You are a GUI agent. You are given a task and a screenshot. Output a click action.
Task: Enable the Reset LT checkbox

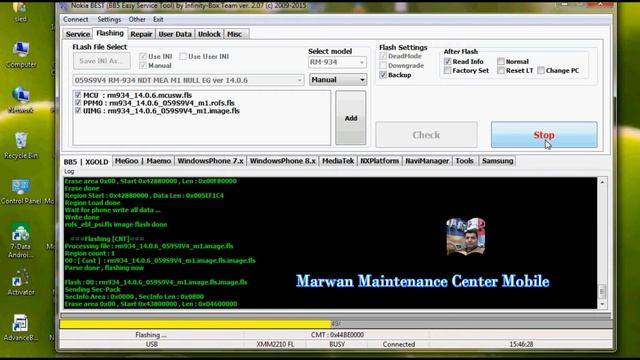pos(501,70)
